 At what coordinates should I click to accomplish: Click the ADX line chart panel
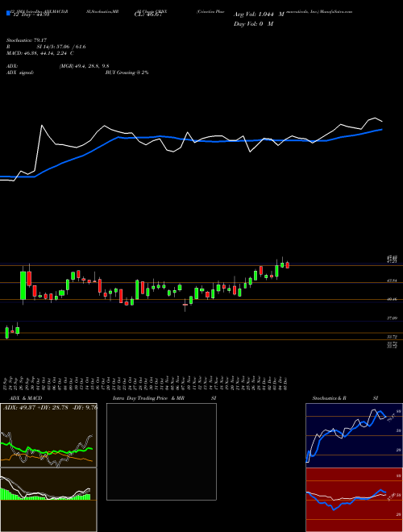pos(48,435)
